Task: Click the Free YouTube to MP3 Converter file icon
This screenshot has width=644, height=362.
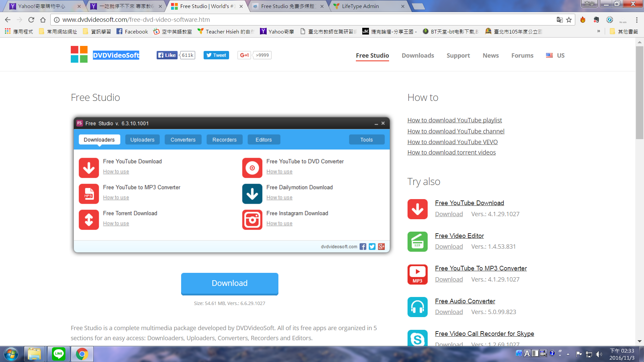Action: coord(89,194)
